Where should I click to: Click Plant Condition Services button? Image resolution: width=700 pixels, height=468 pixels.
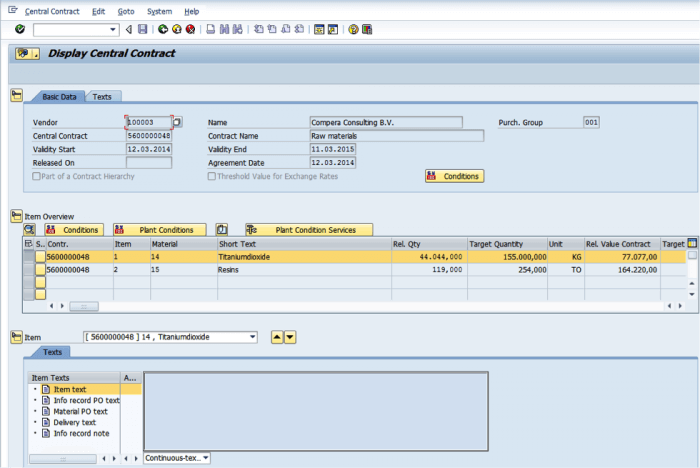pyautogui.click(x=309, y=230)
